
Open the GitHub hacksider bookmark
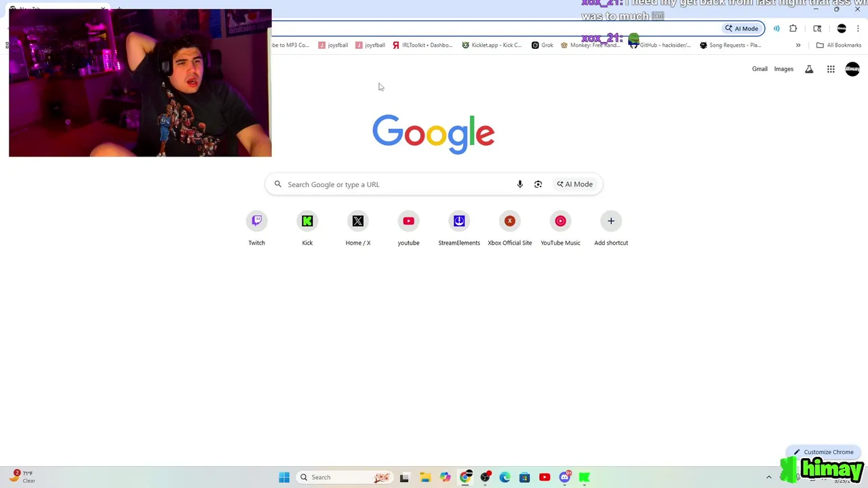[x=660, y=45]
